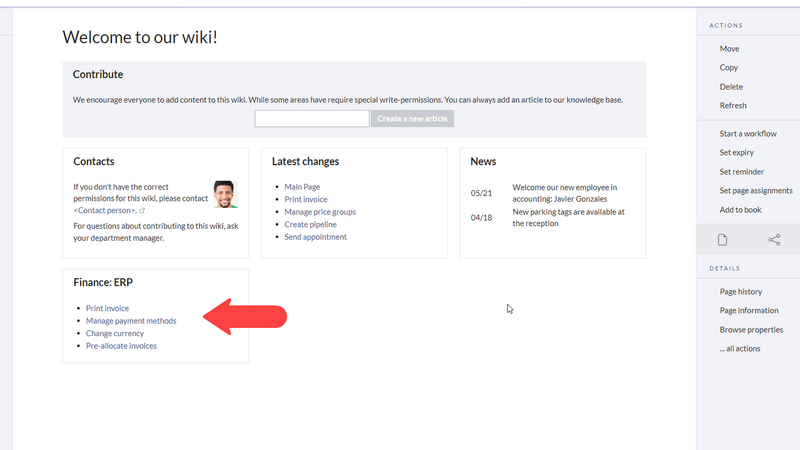800x450 pixels.
Task: Click the Contacts card heading
Action: pos(93,162)
